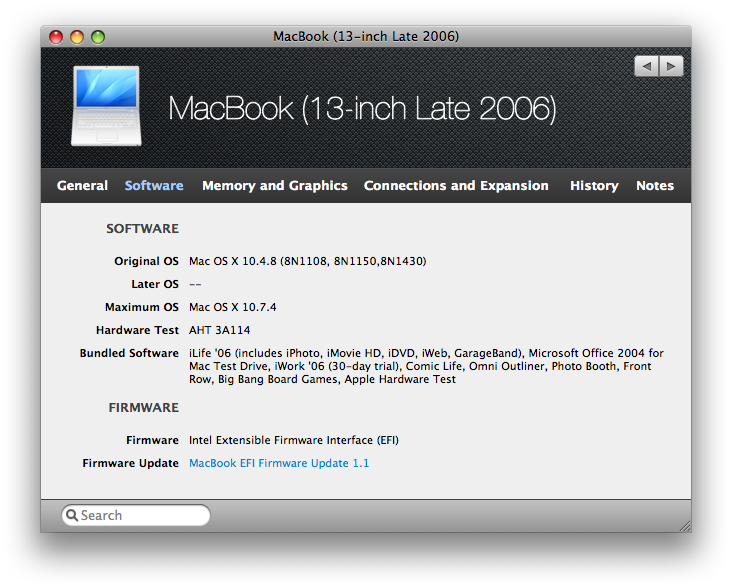This screenshot has height=588, width=732.
Task: Click the Firmware Update label
Action: pyautogui.click(x=131, y=463)
